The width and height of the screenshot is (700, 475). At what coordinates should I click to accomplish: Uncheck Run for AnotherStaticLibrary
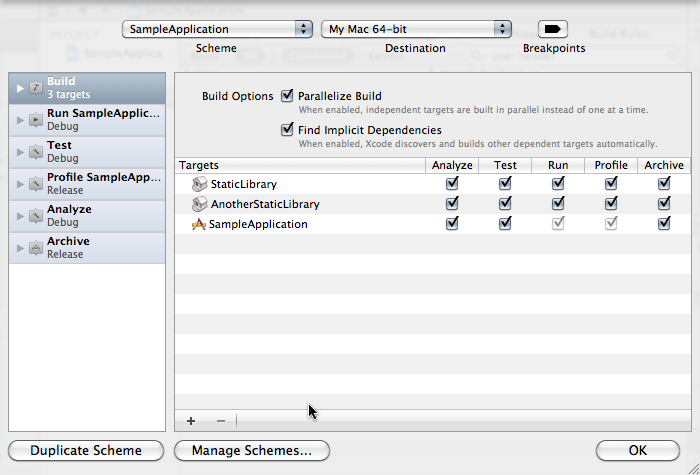coord(558,204)
